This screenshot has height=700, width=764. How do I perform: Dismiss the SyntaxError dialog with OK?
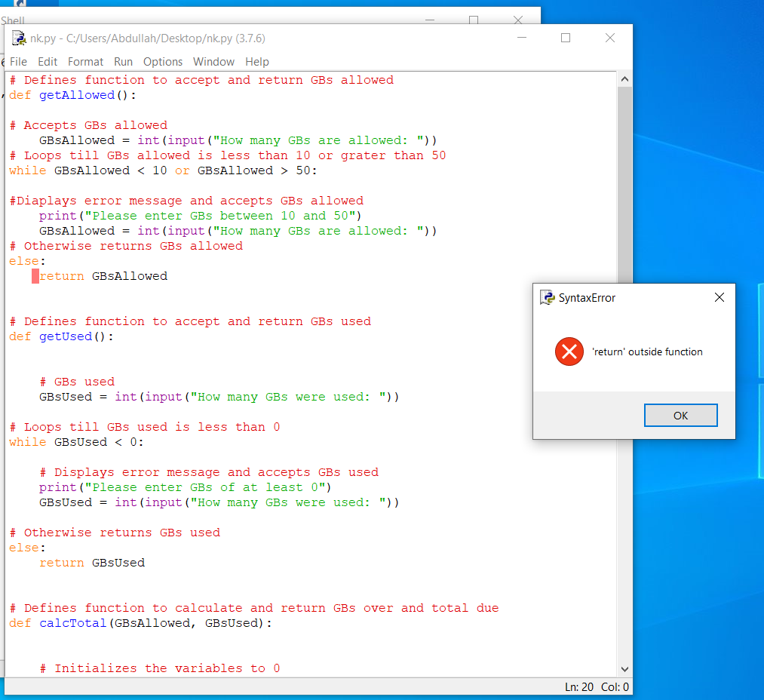[x=680, y=416]
